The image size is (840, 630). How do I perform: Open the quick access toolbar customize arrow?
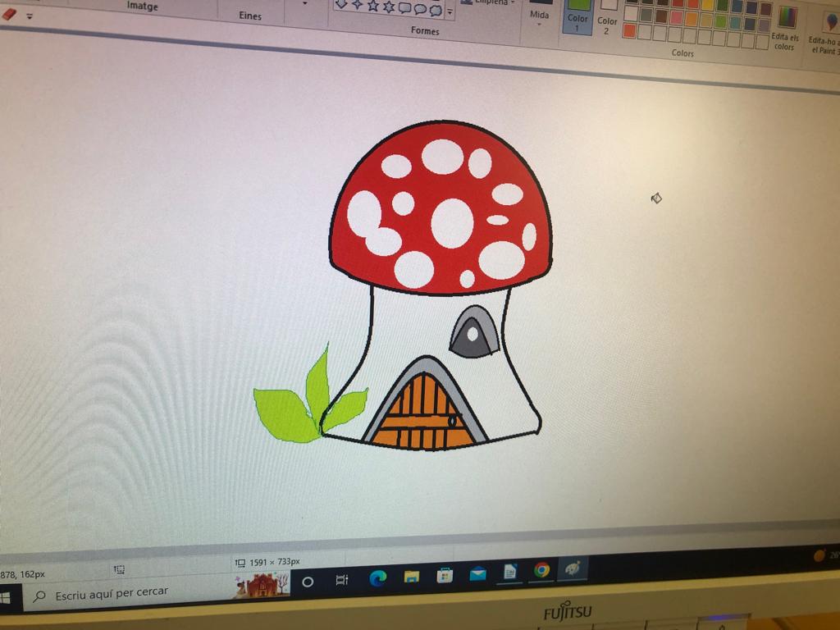tap(30, 16)
